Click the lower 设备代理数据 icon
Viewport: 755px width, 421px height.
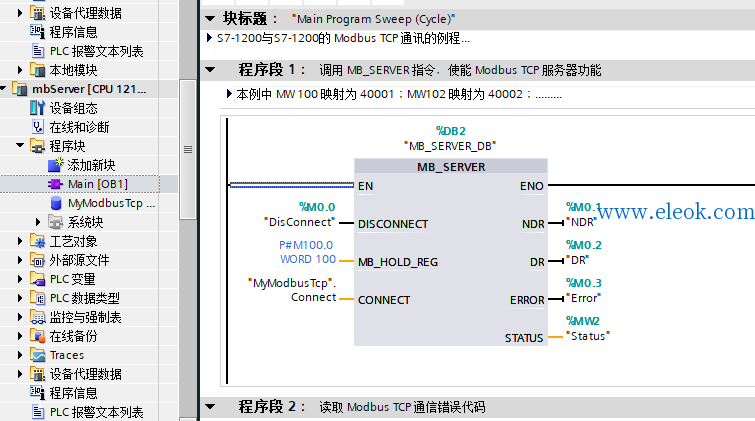(x=38, y=373)
